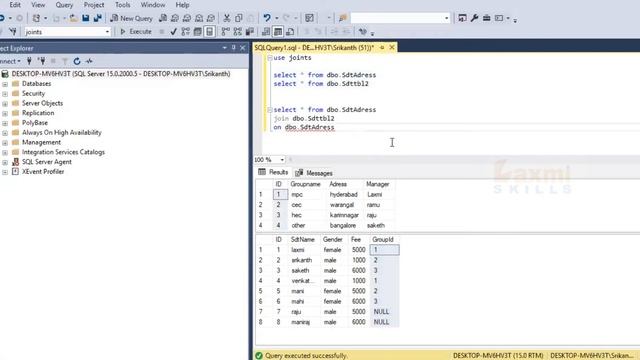Expand the Databases folder node

tap(5, 84)
